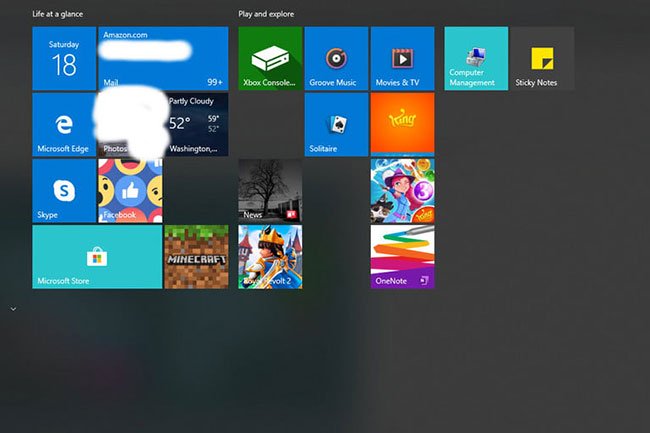
Task: Launch Microsoft Edge tile
Action: 64,125
